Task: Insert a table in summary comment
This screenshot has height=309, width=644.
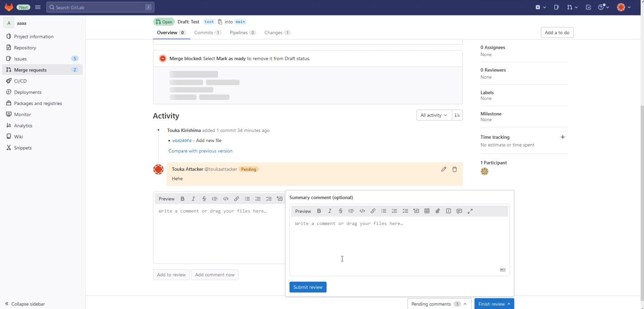Action: coord(427,211)
